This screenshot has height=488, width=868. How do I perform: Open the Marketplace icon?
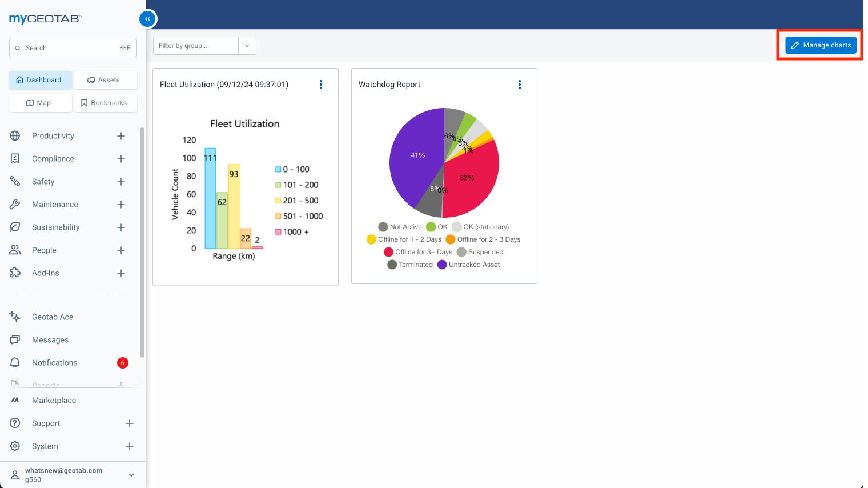tap(14, 400)
